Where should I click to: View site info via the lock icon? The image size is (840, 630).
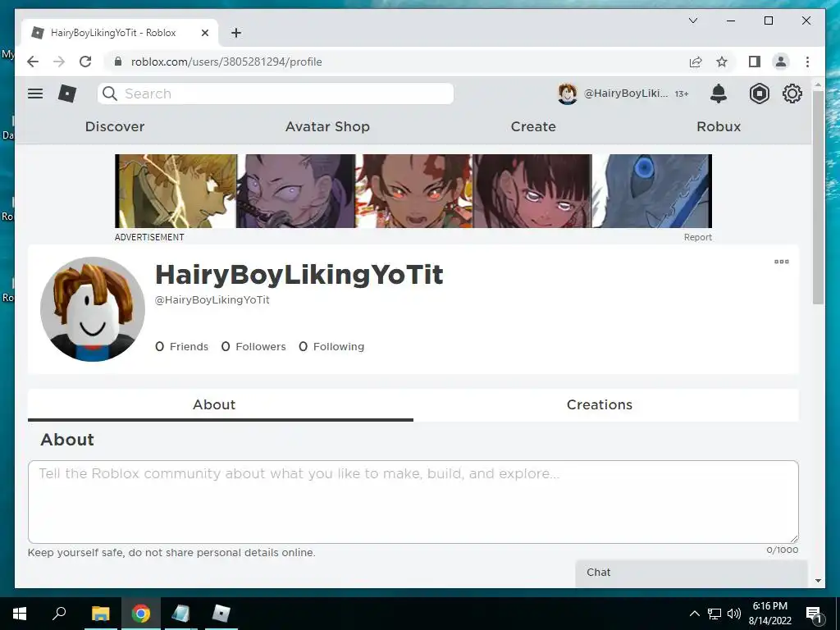pos(118,62)
